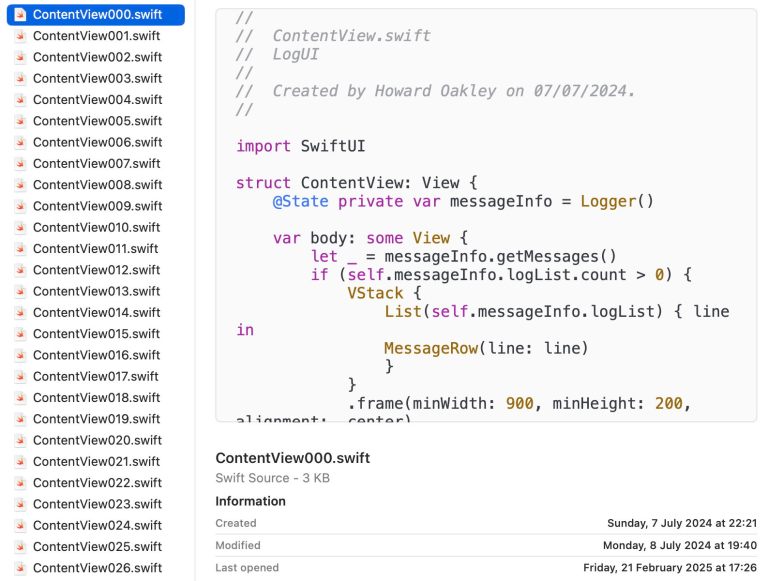Click the Swift icon beside ContentView017.swift
This screenshot has width=768, height=581.
20,377
